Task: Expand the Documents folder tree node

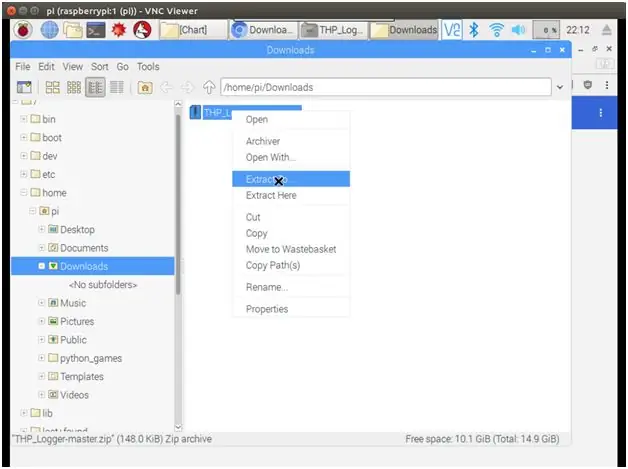Action: pos(41,248)
